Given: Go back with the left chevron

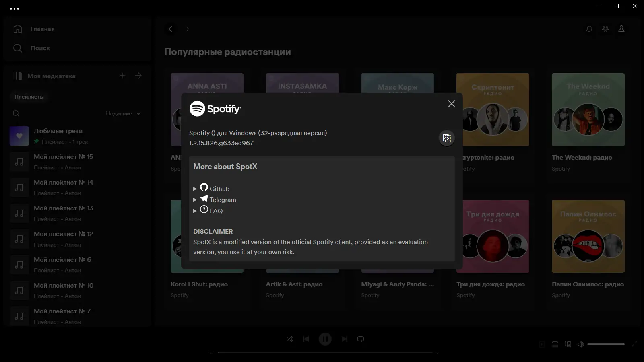Looking at the screenshot, I should click(171, 29).
